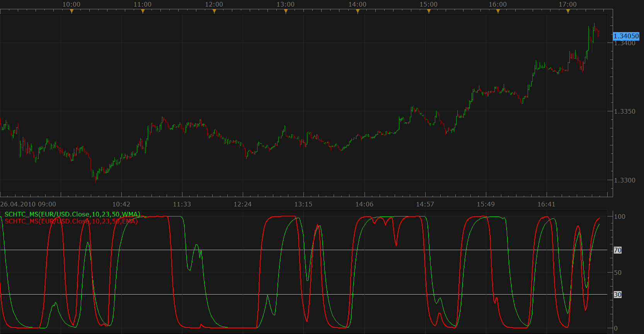This screenshot has width=644, height=334.
Task: Click the 14:57 time axis label
Action: pos(425,204)
